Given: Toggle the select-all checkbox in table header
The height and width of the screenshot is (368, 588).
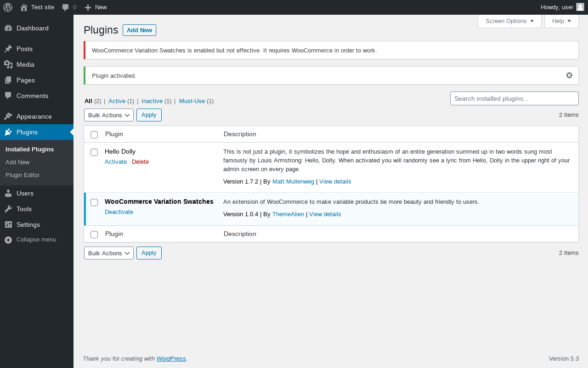Looking at the screenshot, I should 94,135.
